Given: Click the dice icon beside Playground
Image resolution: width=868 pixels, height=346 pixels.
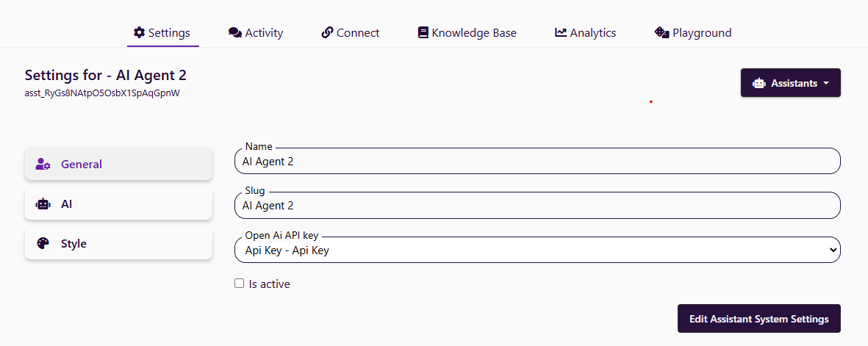Looking at the screenshot, I should click(661, 32).
